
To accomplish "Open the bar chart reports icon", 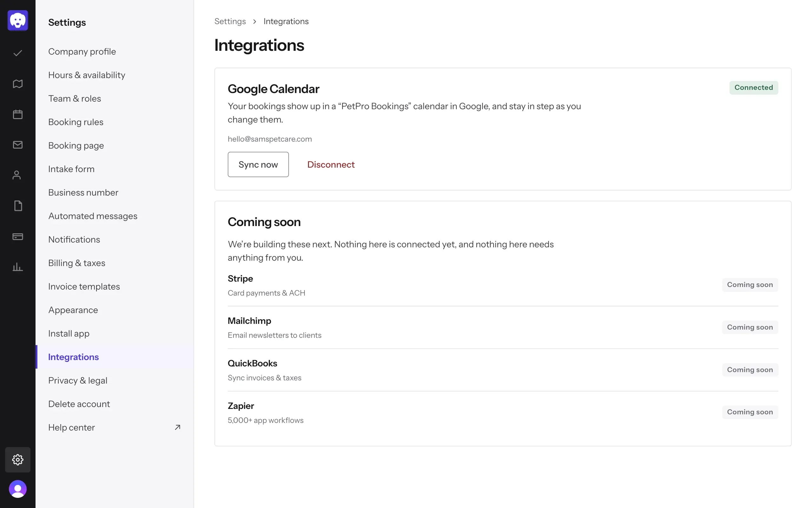I will (18, 267).
